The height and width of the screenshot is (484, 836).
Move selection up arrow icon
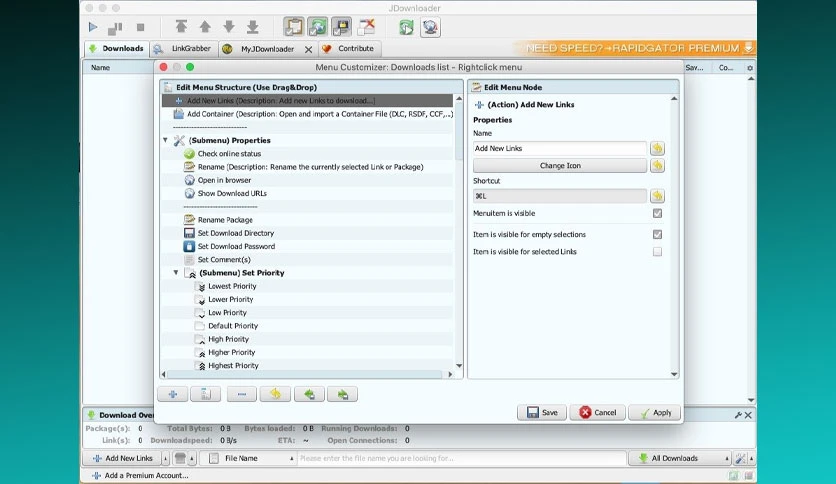(x=205, y=26)
